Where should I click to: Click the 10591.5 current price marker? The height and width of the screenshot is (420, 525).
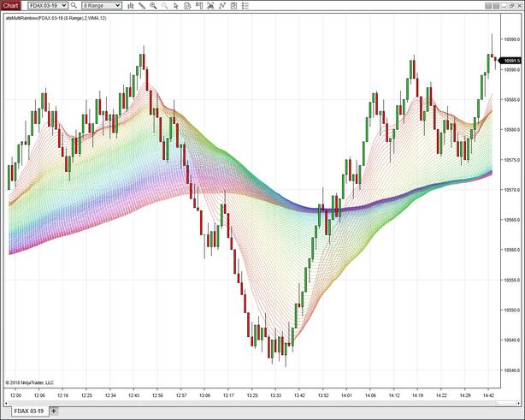coord(511,61)
